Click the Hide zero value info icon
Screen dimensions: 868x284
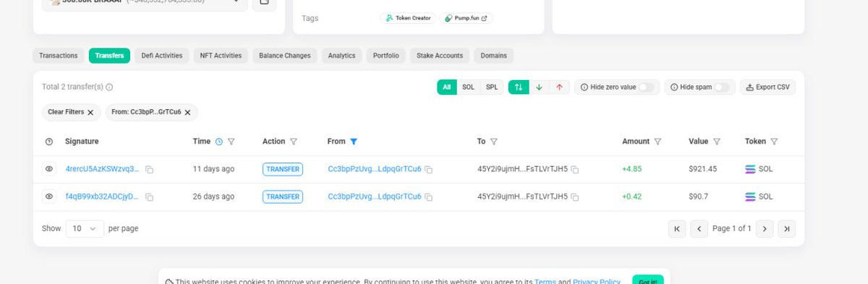pos(584,87)
